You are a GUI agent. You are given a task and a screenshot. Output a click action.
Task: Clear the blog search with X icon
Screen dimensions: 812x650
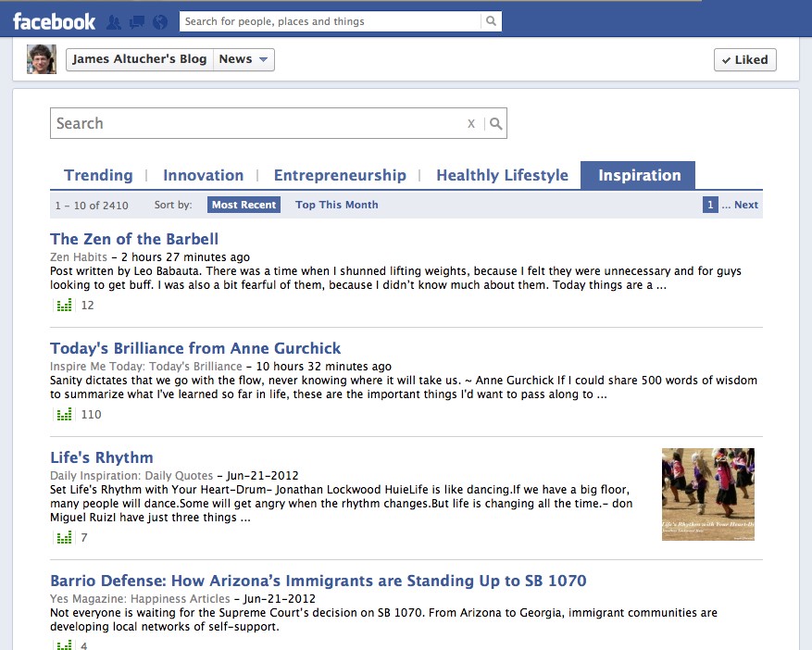471,124
